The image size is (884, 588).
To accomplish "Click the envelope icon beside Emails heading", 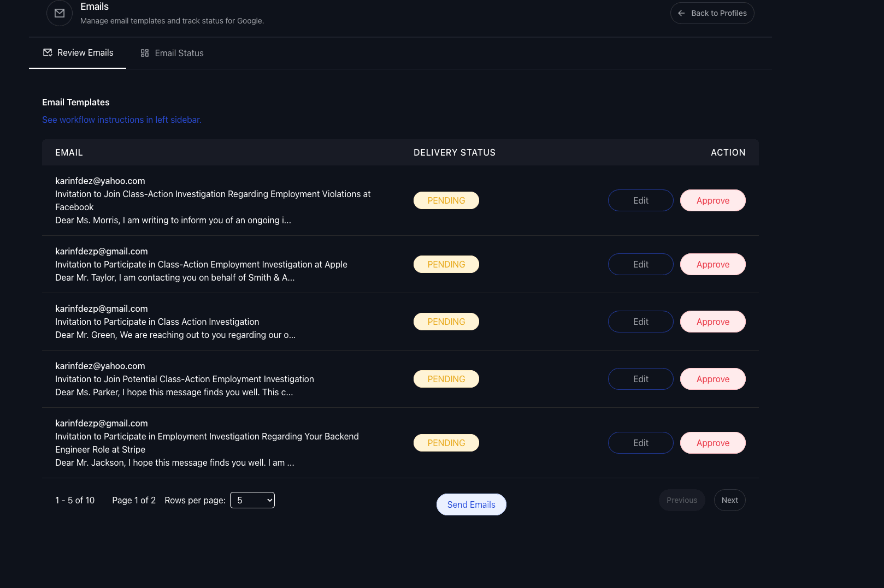I will point(60,13).
